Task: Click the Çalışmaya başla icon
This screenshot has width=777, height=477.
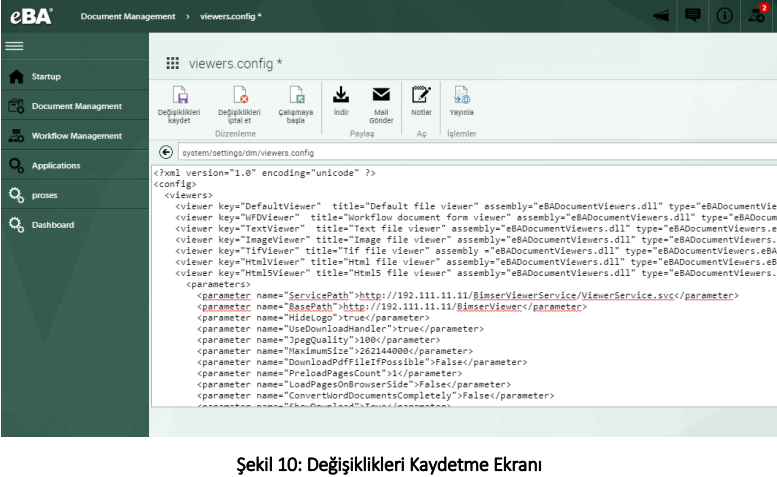Action: pos(296,96)
